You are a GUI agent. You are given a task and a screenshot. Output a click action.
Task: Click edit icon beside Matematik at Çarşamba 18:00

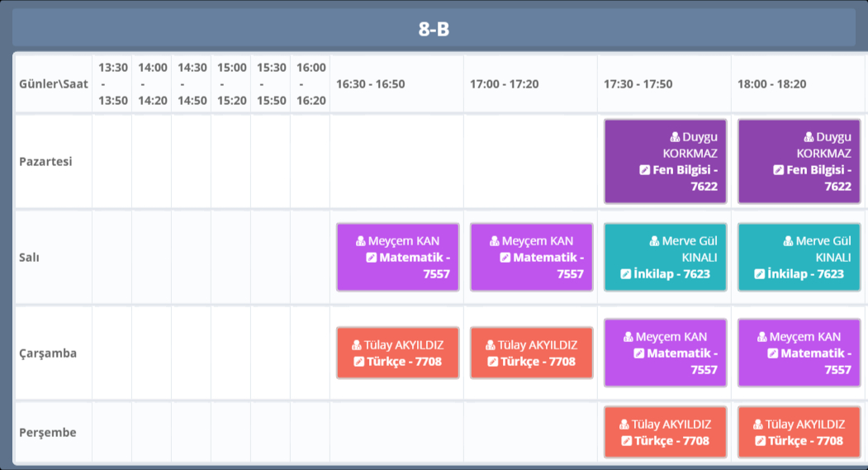tap(772, 354)
